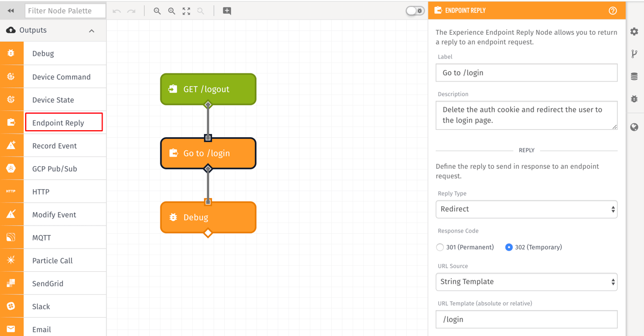Click the Outputs section header
Screen dimensions: 644x336
click(x=53, y=31)
